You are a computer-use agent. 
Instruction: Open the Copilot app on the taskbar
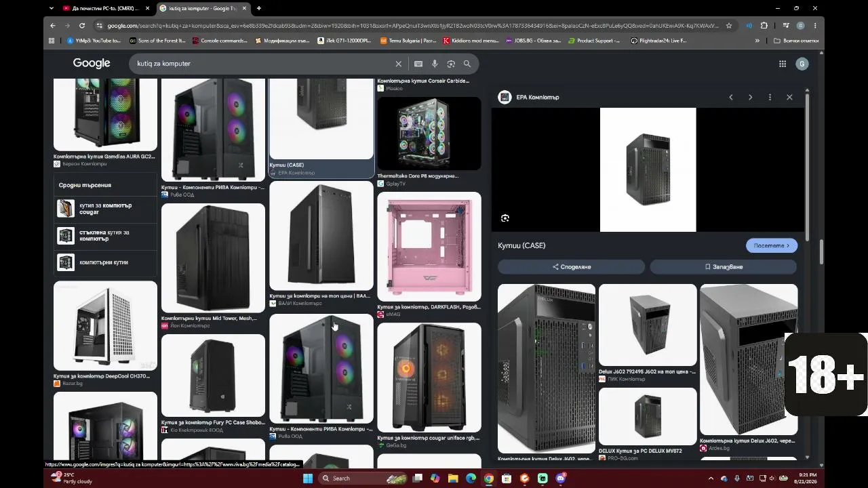pos(435,479)
